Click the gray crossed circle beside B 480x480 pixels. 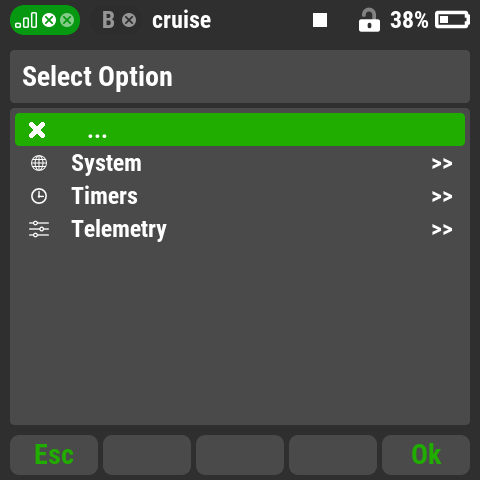tap(129, 20)
